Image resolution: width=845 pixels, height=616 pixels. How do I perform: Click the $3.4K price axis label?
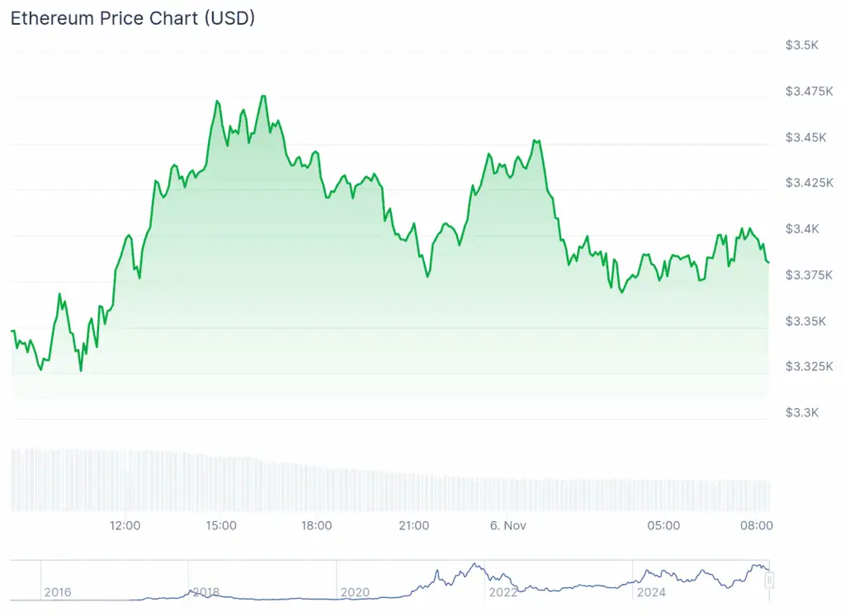[x=801, y=228]
